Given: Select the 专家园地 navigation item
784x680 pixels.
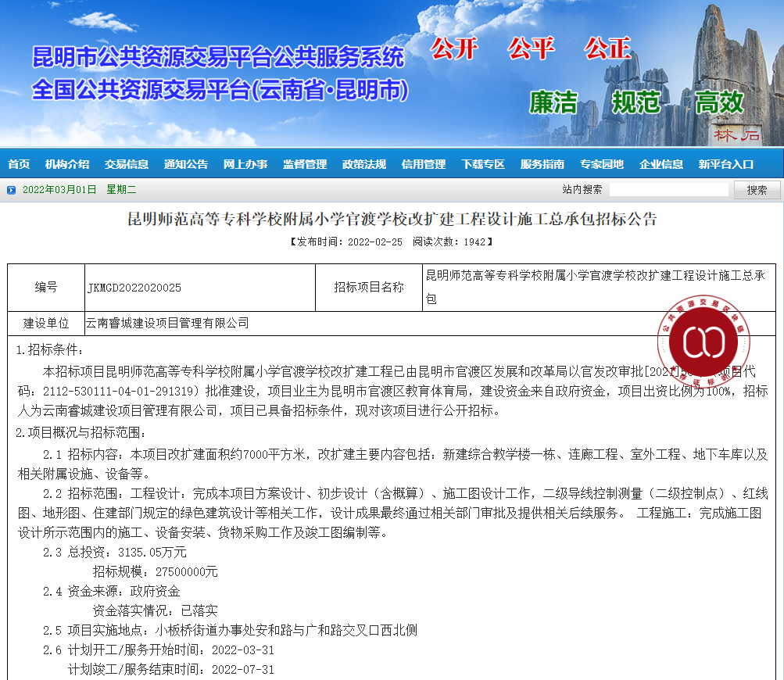Looking at the screenshot, I should tap(602, 164).
